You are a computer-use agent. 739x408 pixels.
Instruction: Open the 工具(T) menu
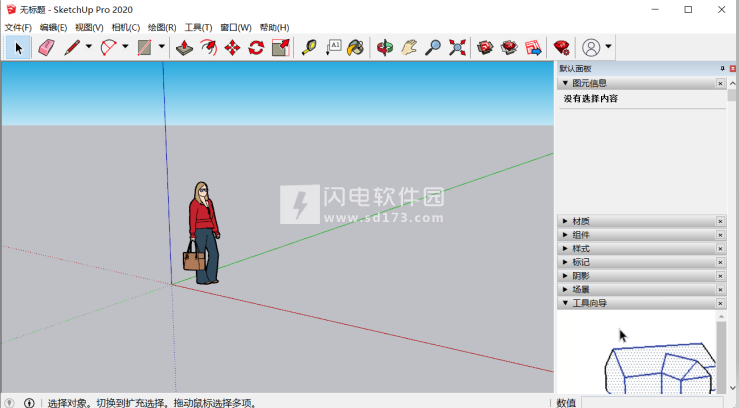click(198, 27)
